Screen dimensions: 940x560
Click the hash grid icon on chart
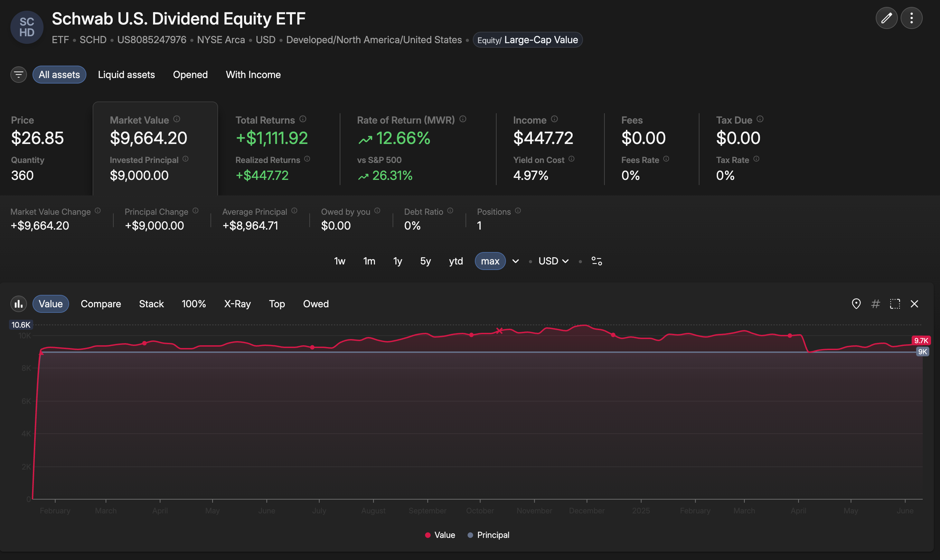tap(875, 304)
